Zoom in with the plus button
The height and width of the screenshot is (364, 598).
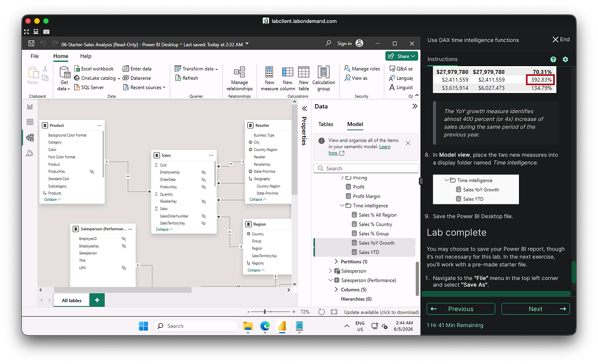(294, 312)
